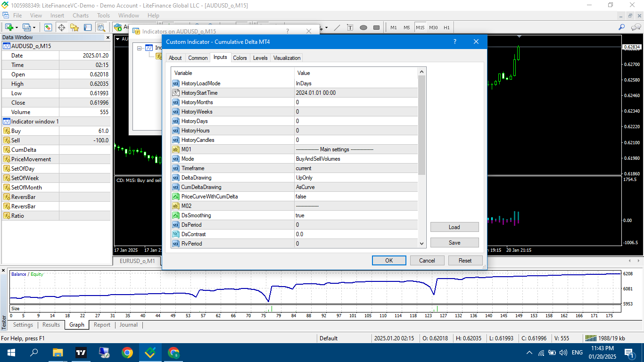Open File Explorer from the taskbar
Viewport: 644px width, 362px height.
58,353
